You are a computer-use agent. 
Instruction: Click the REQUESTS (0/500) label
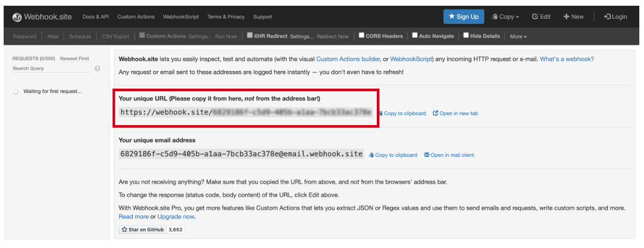[x=34, y=59]
